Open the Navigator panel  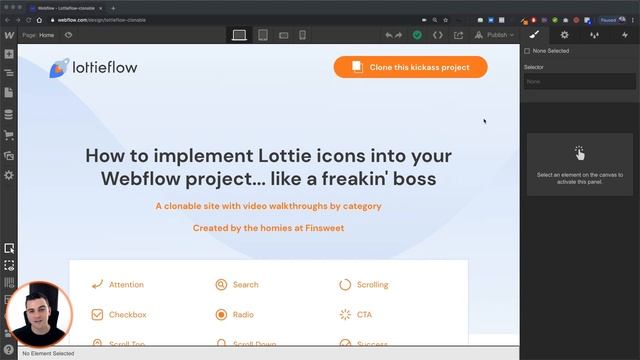click(9, 73)
